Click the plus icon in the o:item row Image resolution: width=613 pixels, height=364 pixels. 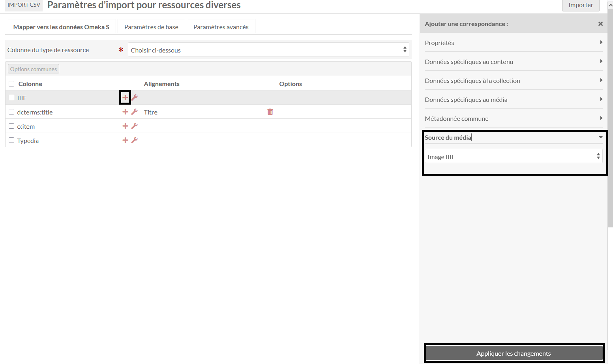pos(125,126)
